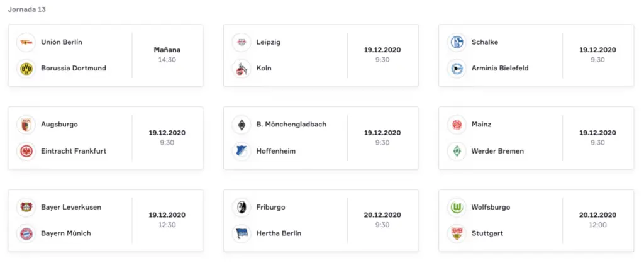The image size is (644, 263).
Task: Select the Hoffenheim club badge
Action: 241,151
